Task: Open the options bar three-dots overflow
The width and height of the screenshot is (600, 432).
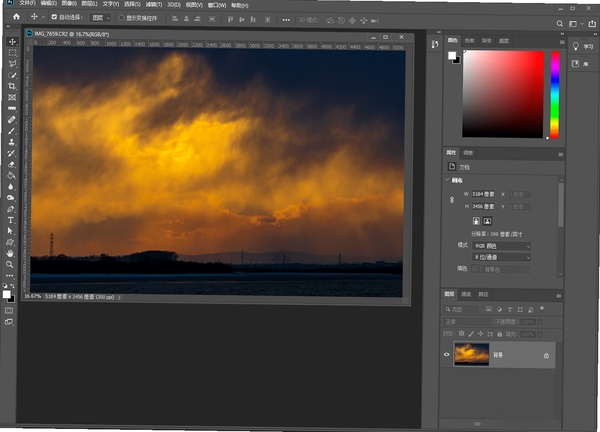Action: tap(286, 20)
